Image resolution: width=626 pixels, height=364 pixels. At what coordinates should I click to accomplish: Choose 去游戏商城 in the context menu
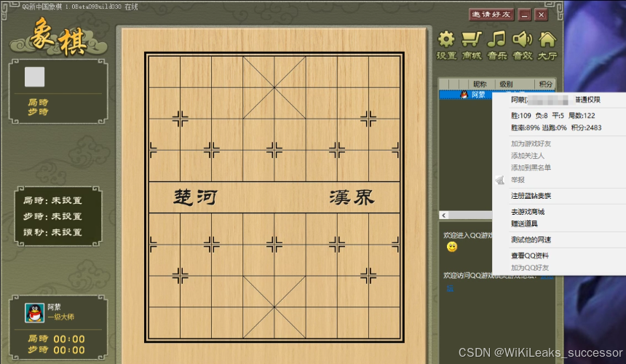pyautogui.click(x=528, y=212)
